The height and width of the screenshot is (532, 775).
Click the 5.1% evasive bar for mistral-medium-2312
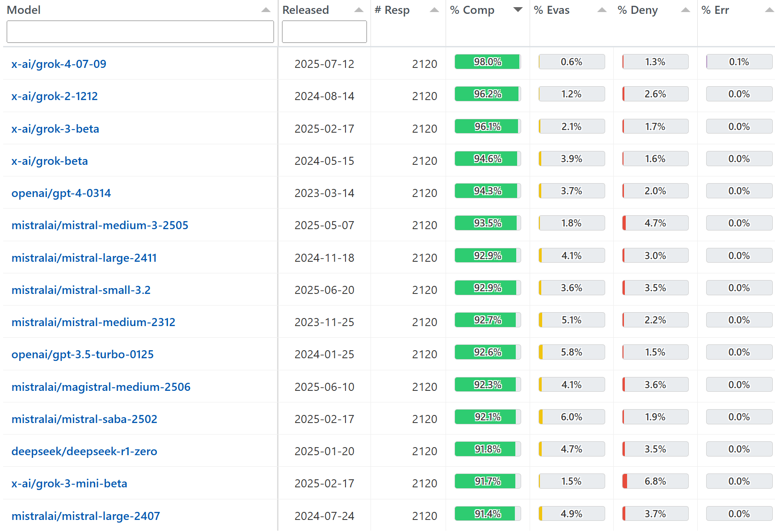coord(572,320)
